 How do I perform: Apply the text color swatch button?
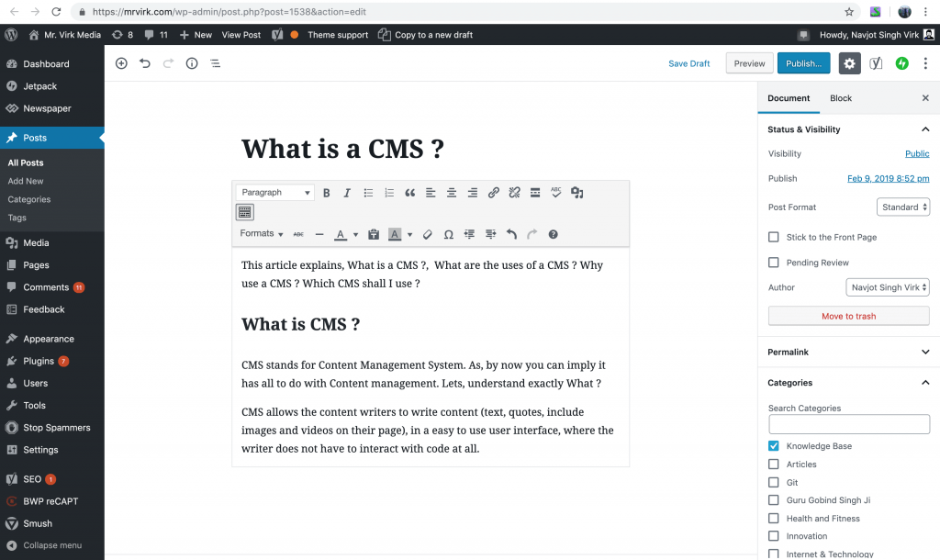(x=341, y=234)
